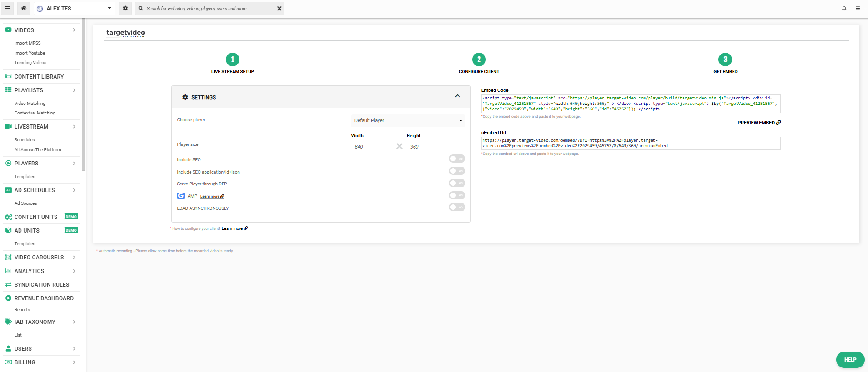868x372 pixels.
Task: Collapse the Settings panel chevron
Action: click(x=458, y=96)
